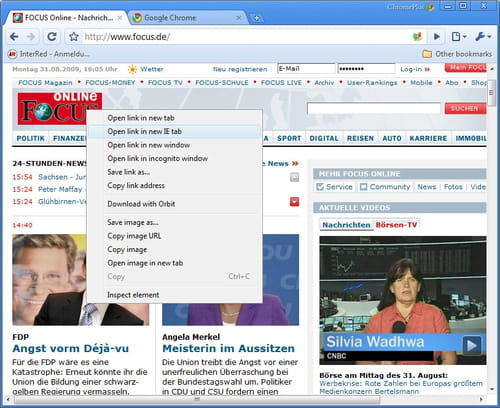Click the Log-in link
The width and height of the screenshot is (500, 408).
(415, 69)
